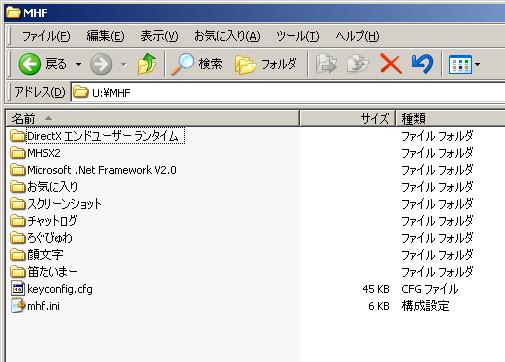Click the 笛たいまー folder name

[52, 272]
